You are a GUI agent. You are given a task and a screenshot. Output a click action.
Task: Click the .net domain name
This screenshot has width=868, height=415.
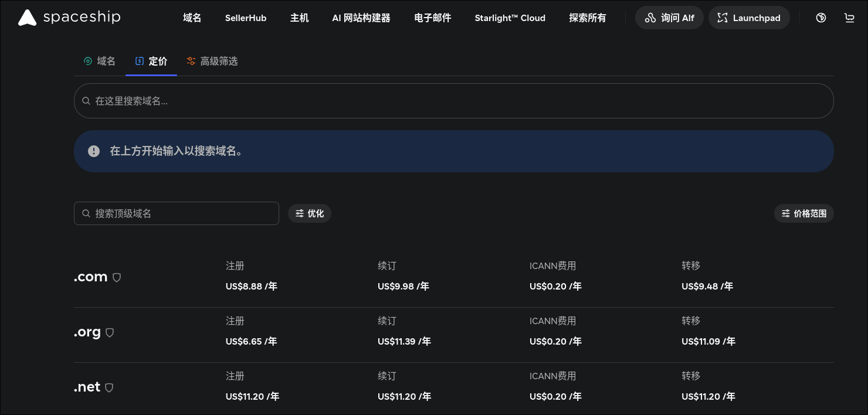[x=87, y=387]
